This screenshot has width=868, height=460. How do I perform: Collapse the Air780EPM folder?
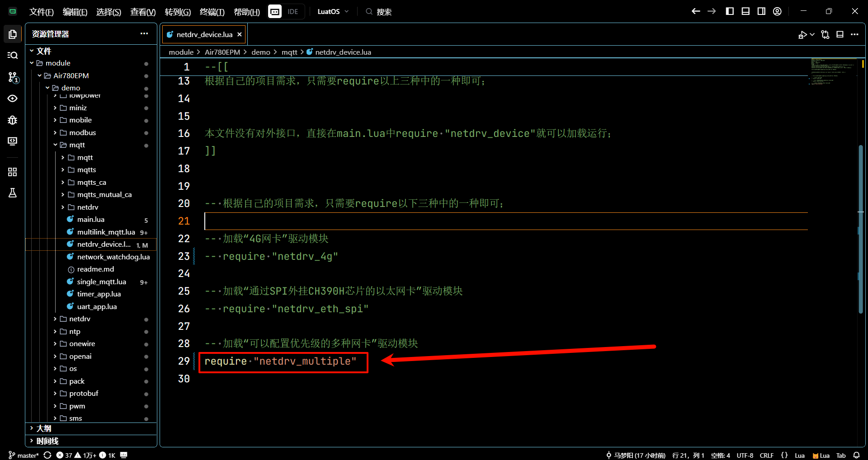click(x=90, y=75)
